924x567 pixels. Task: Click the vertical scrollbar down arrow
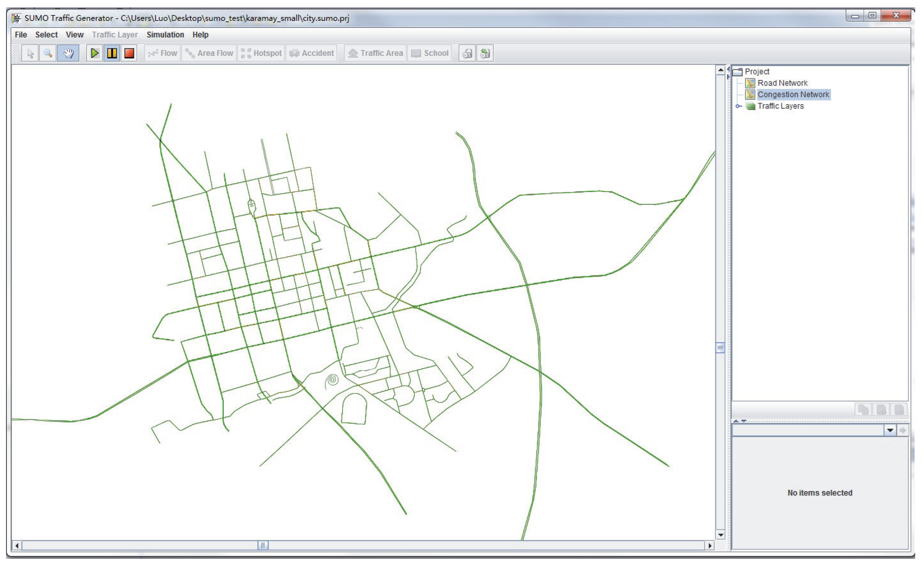pos(720,535)
